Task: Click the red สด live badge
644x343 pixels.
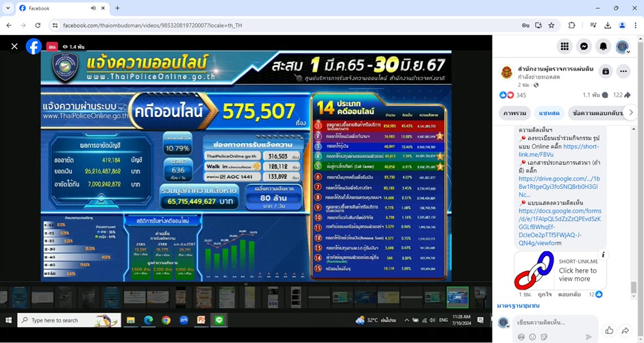Action: [52, 47]
